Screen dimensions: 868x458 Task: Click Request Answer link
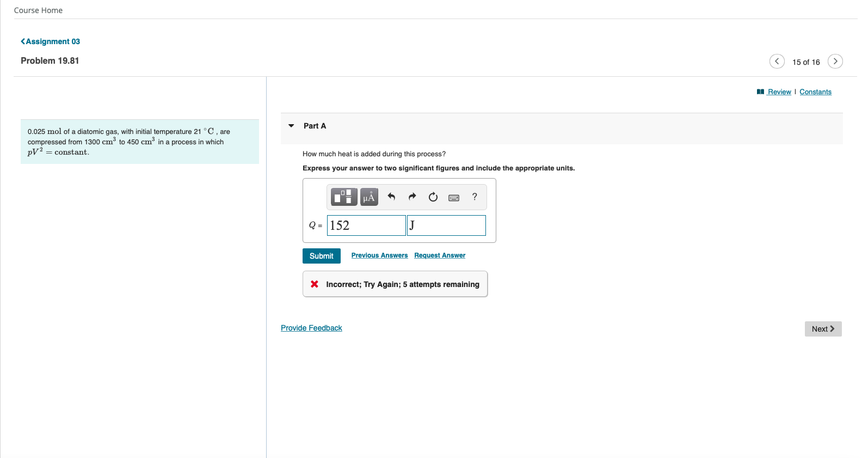440,255
